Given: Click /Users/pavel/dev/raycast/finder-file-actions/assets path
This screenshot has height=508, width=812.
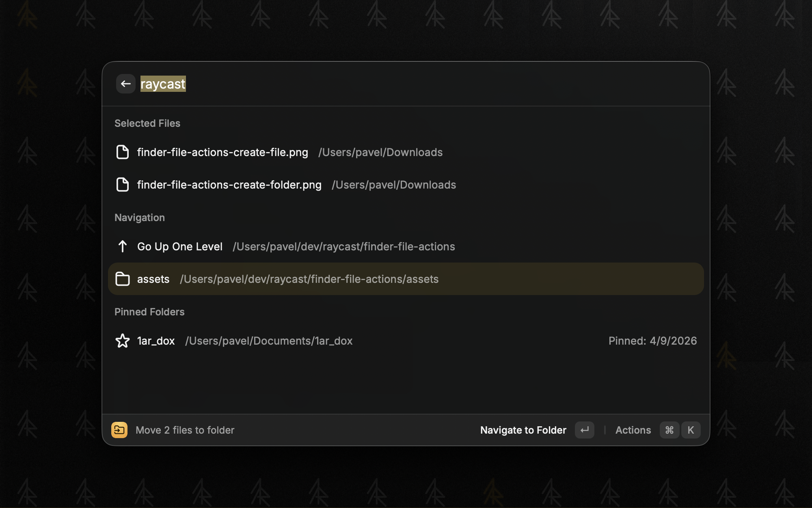Looking at the screenshot, I should [309, 279].
